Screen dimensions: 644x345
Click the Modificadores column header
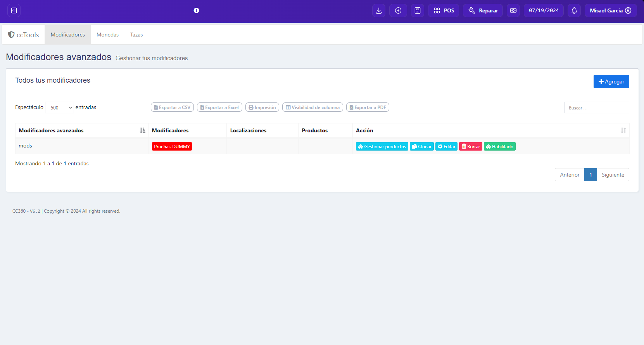[x=188, y=130]
